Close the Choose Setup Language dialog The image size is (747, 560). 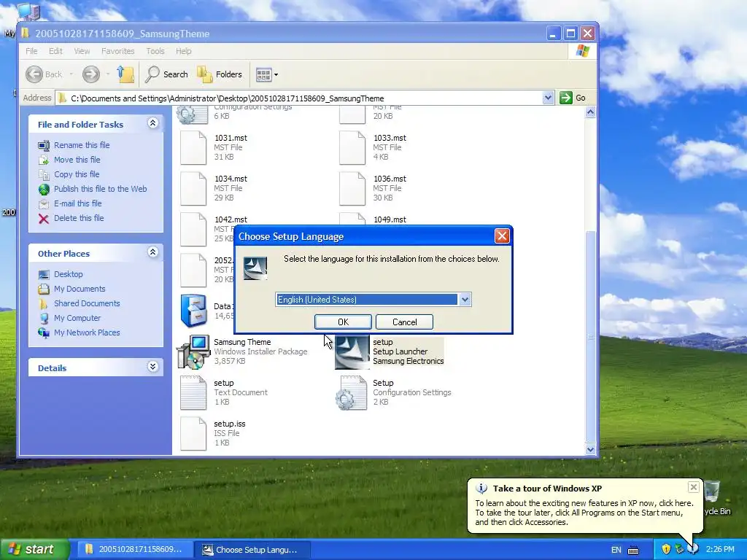click(x=502, y=236)
